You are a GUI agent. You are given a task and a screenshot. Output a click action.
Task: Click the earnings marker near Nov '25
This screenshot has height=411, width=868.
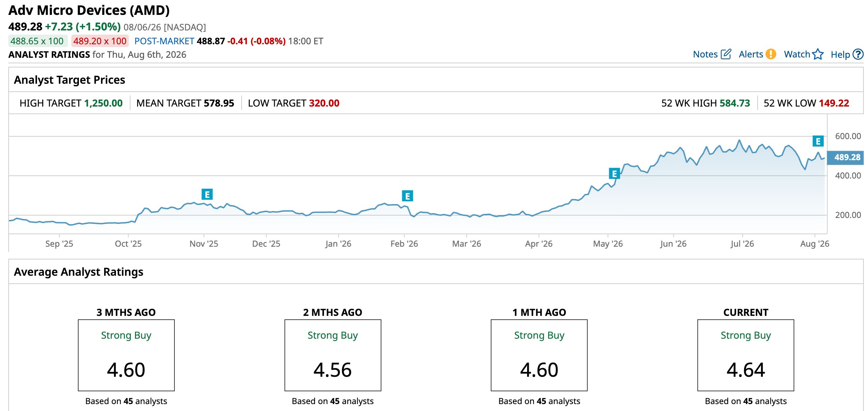click(x=207, y=194)
